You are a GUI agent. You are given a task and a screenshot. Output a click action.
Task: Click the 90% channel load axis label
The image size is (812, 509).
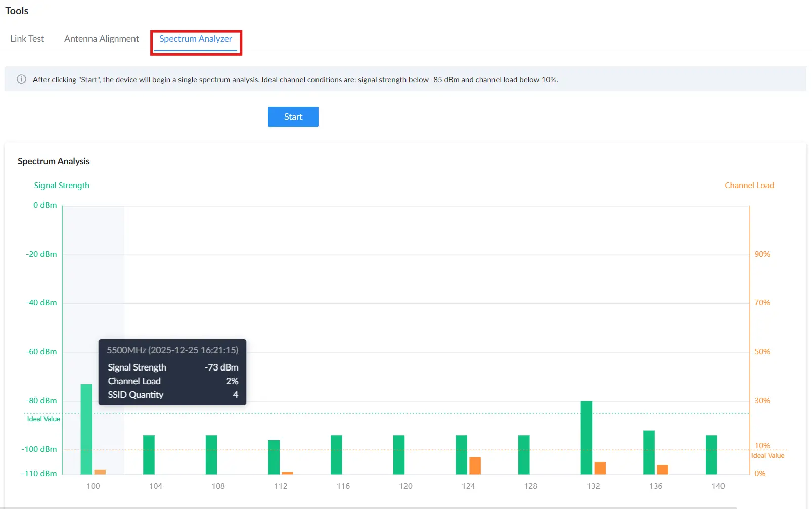762,254
